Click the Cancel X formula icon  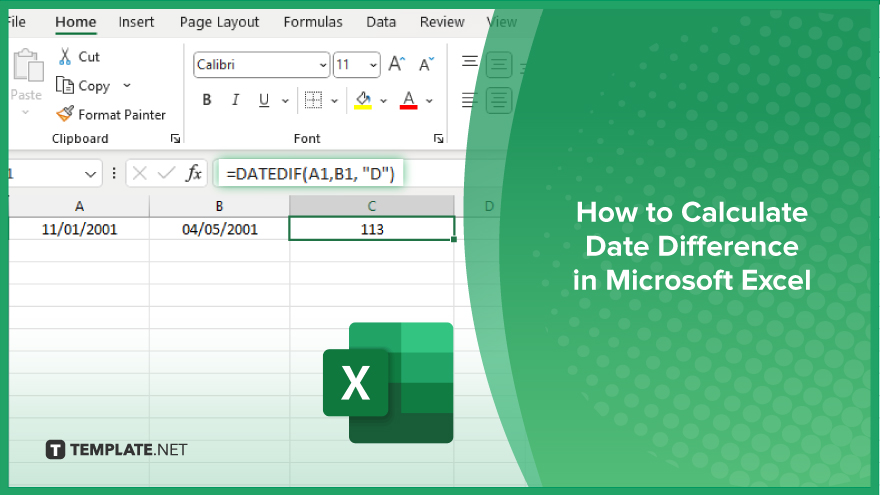(140, 173)
